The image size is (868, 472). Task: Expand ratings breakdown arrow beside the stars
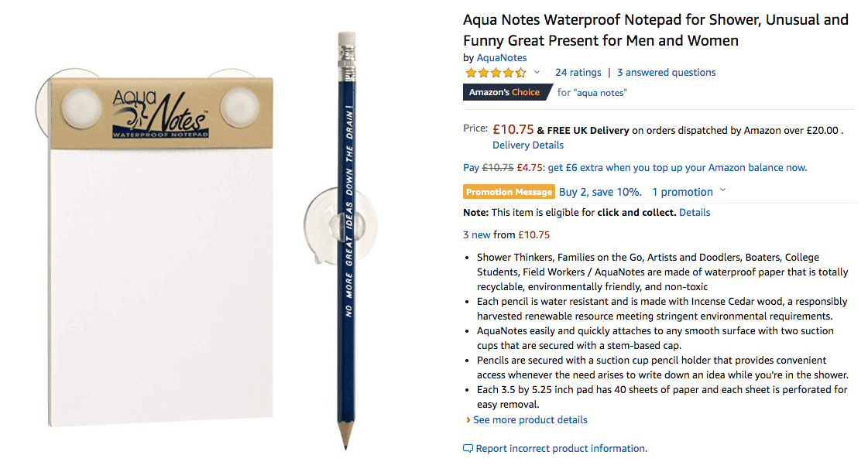click(537, 73)
